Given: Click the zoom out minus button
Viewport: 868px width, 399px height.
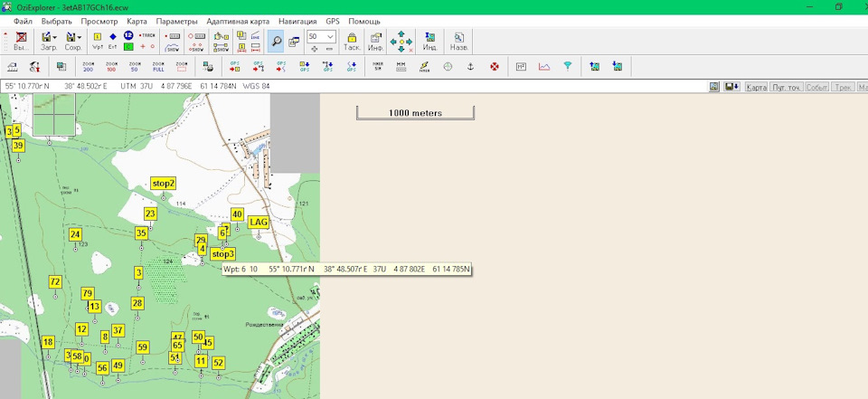Looking at the screenshot, I should (x=329, y=49).
